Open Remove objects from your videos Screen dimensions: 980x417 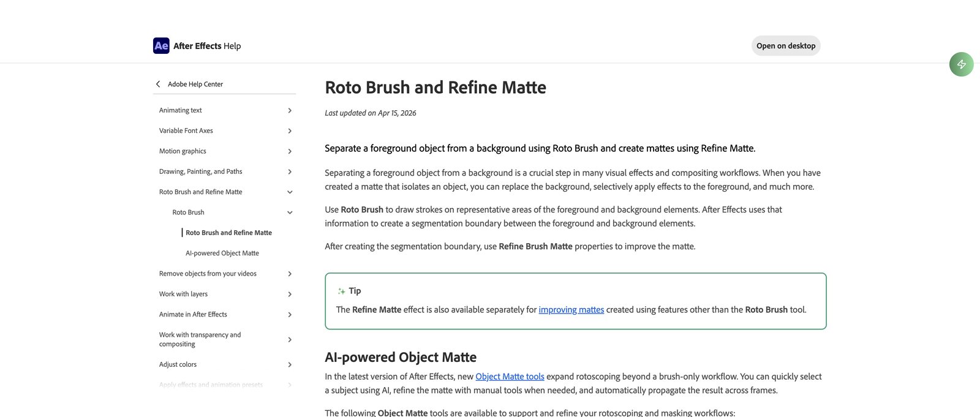pos(208,274)
